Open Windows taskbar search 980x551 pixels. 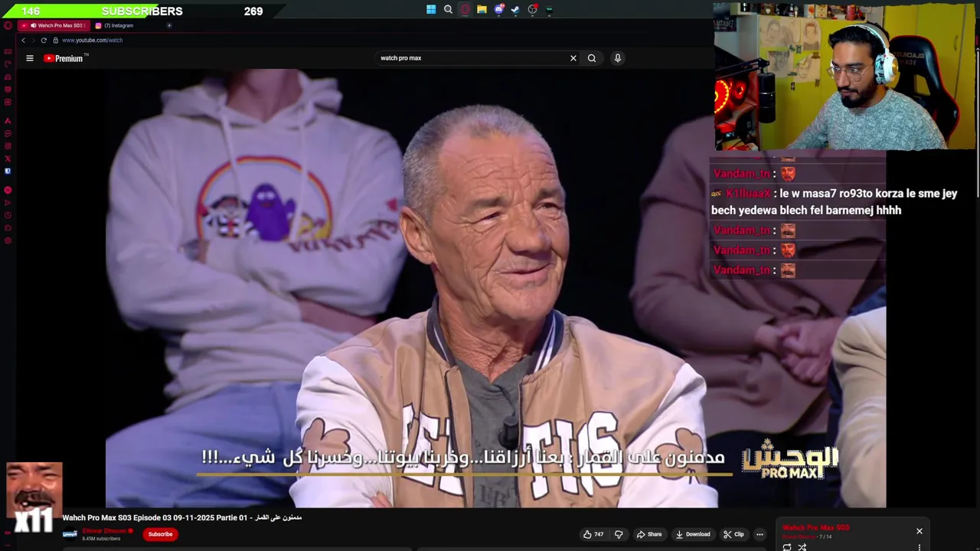tap(448, 9)
